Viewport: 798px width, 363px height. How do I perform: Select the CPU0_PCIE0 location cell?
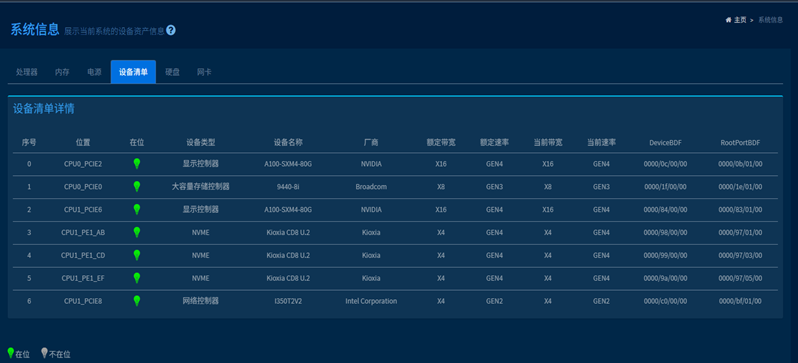coord(83,187)
